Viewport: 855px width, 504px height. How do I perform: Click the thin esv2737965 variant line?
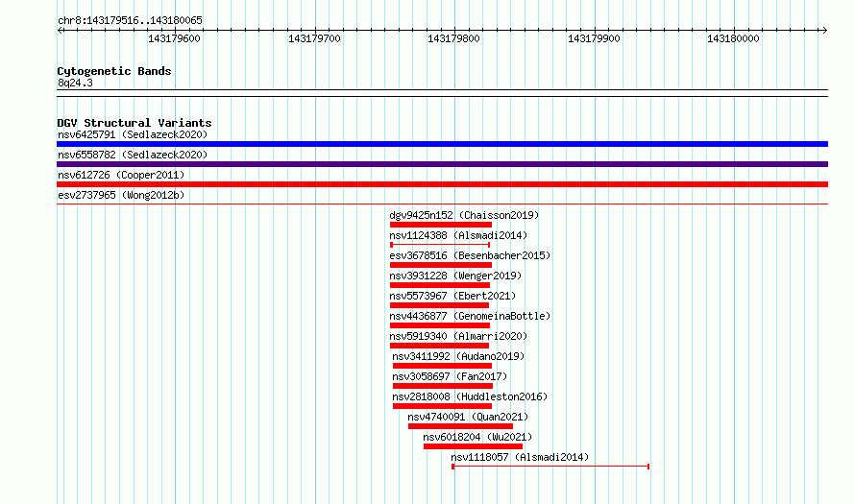click(442, 204)
